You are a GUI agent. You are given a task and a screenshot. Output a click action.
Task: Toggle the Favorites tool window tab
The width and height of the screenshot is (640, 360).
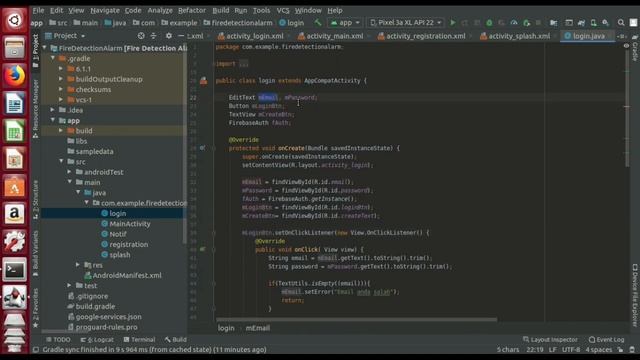point(36,307)
